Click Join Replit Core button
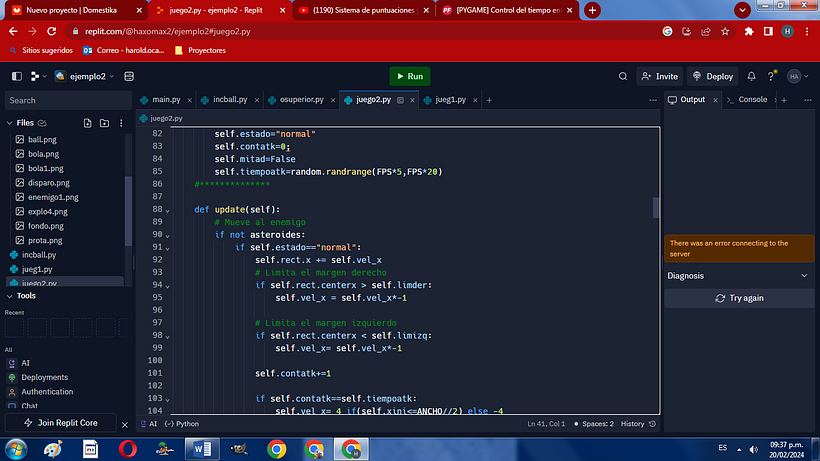Viewport: 820px width, 461px height. [x=61, y=423]
